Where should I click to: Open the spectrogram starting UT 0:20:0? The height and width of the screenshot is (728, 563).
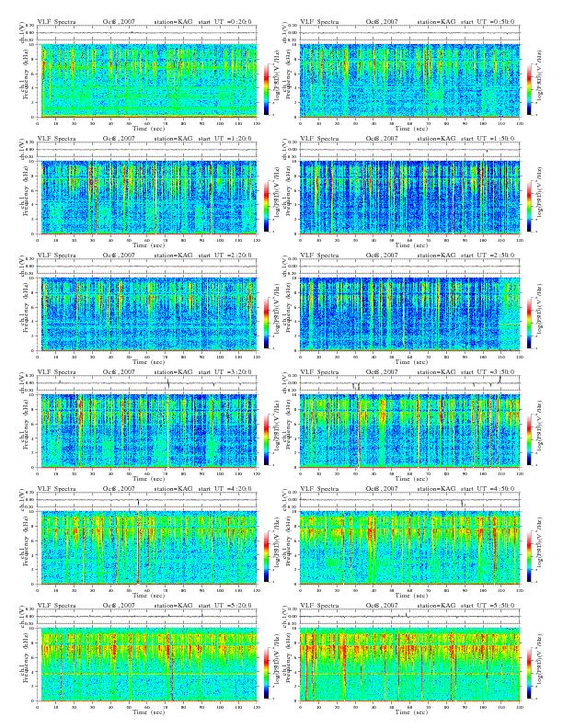147,80
